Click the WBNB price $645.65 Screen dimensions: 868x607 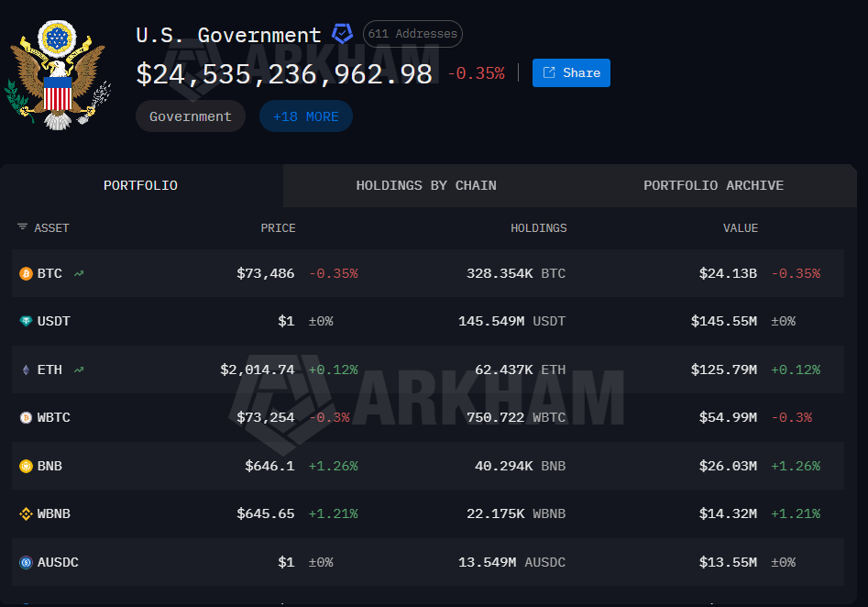tap(266, 514)
